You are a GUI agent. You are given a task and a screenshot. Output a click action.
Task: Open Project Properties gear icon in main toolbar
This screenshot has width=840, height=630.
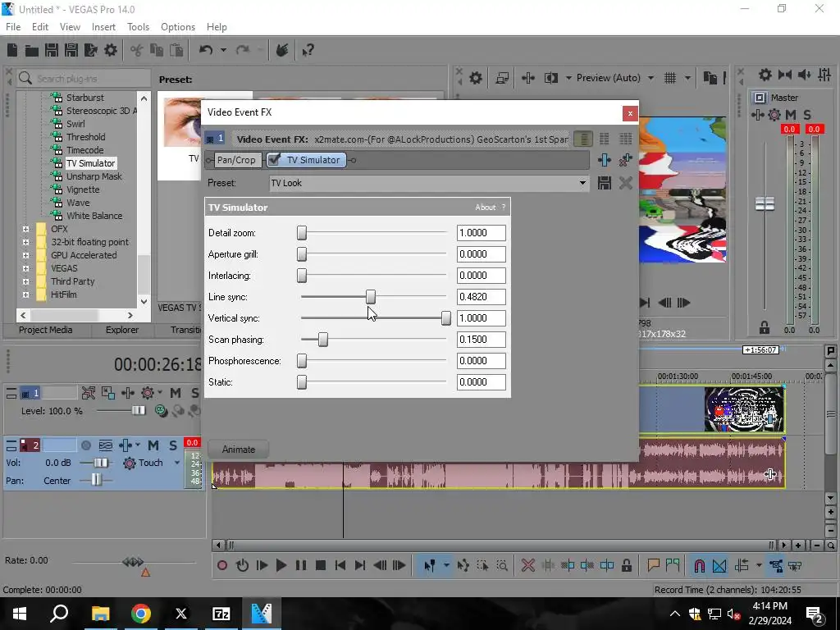(x=111, y=50)
